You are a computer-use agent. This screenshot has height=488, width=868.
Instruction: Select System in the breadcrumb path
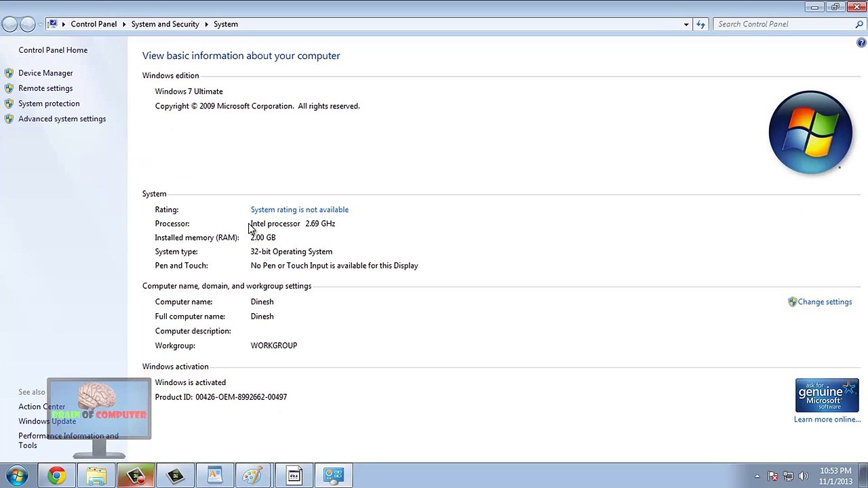[x=226, y=24]
